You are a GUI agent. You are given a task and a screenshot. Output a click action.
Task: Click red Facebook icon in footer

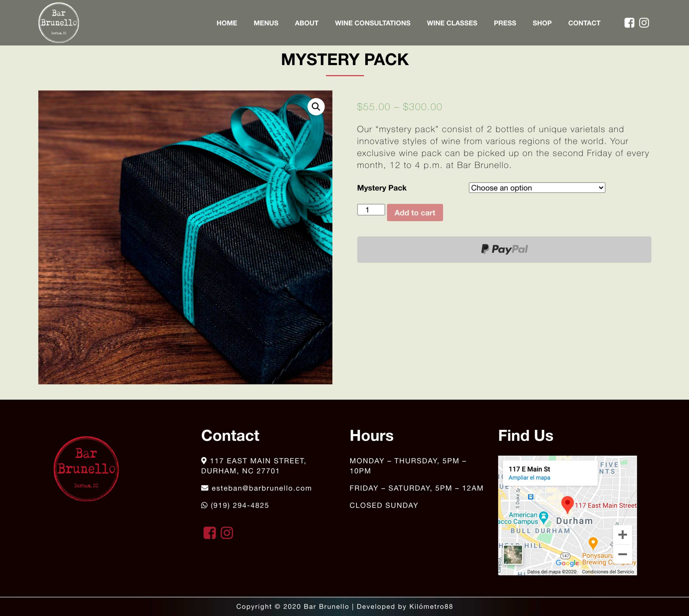coord(210,533)
